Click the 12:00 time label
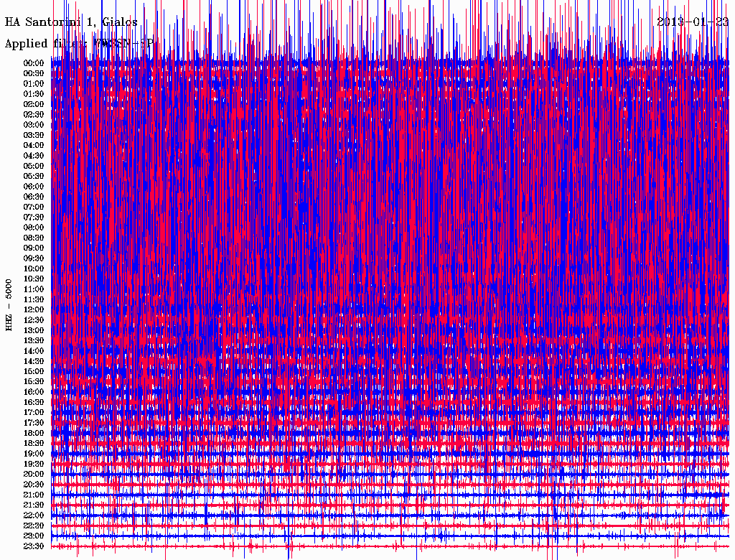Viewport: 735px width, 560px height. (34, 309)
